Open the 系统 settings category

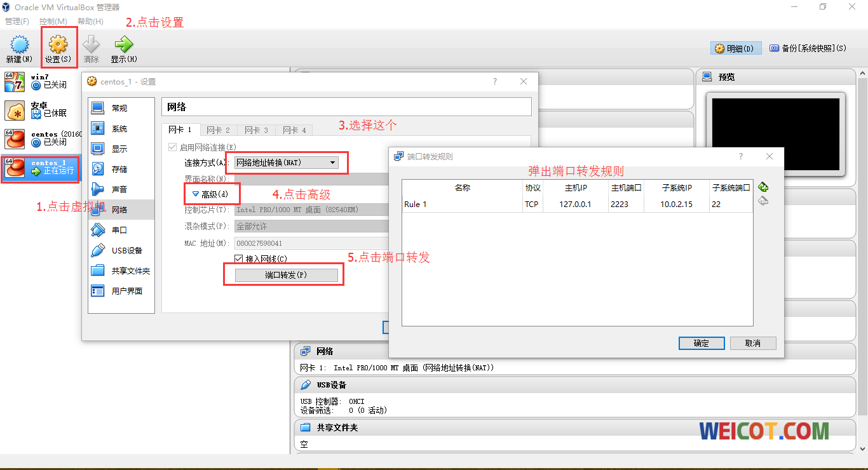(x=121, y=128)
